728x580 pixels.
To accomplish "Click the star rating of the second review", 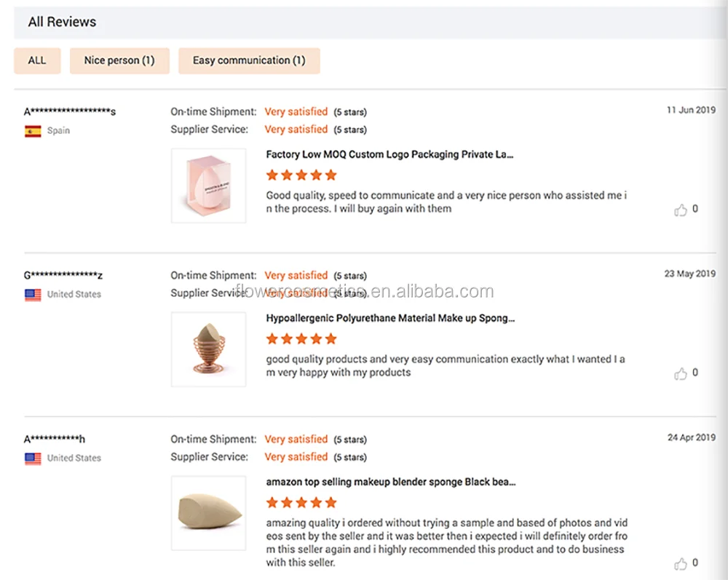I will coord(301,338).
